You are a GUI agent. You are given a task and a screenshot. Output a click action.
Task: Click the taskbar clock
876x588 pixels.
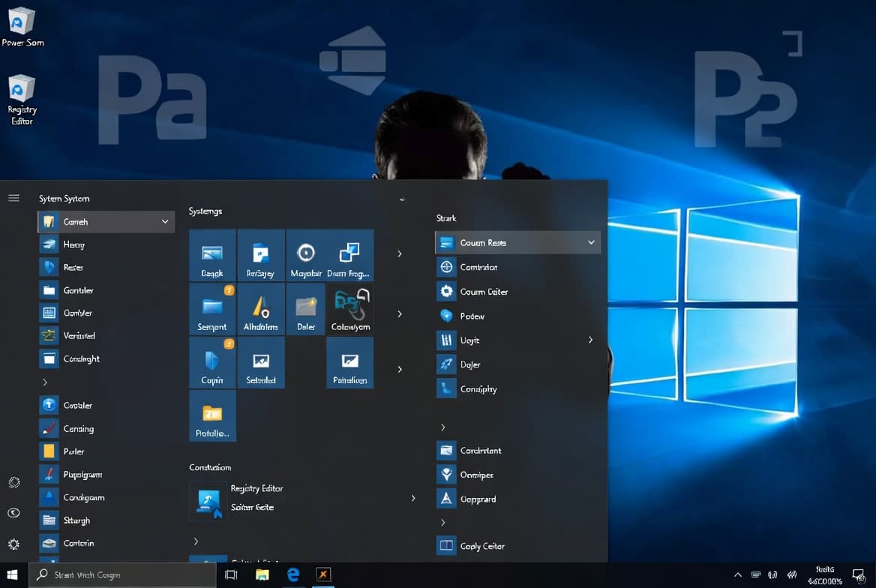[x=824, y=575]
